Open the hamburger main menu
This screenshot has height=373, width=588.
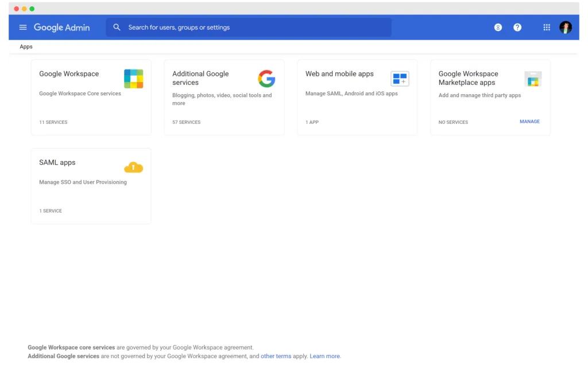(23, 28)
